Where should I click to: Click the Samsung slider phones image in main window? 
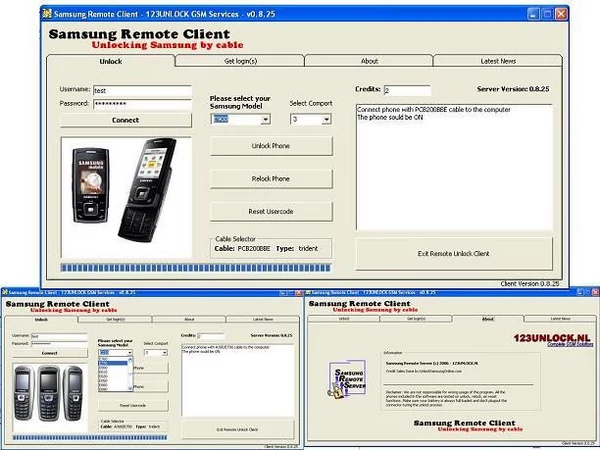pyautogui.click(x=126, y=197)
